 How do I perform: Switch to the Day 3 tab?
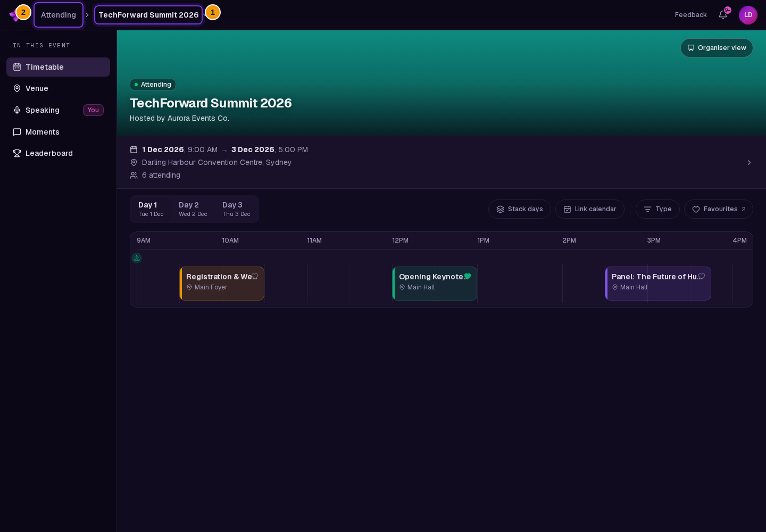click(236, 209)
